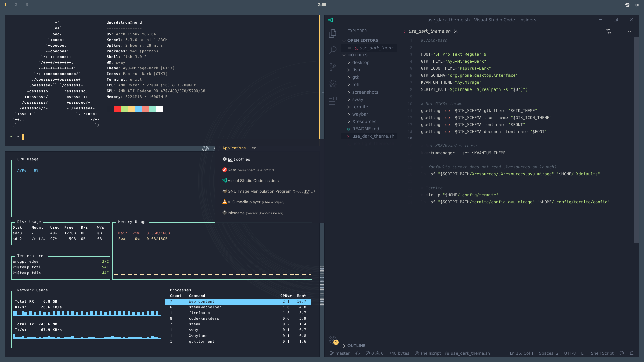
Task: Expand the termite folder
Action: click(369, 107)
